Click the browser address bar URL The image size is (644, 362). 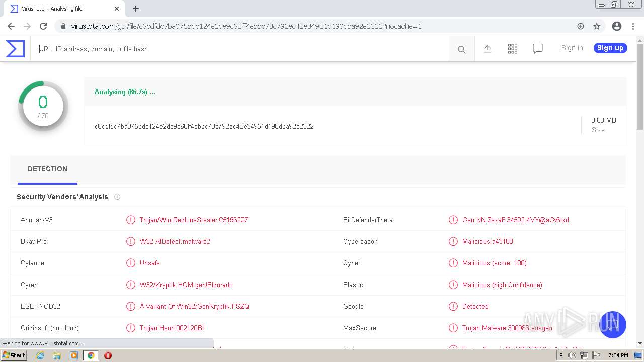pyautogui.click(x=246, y=26)
